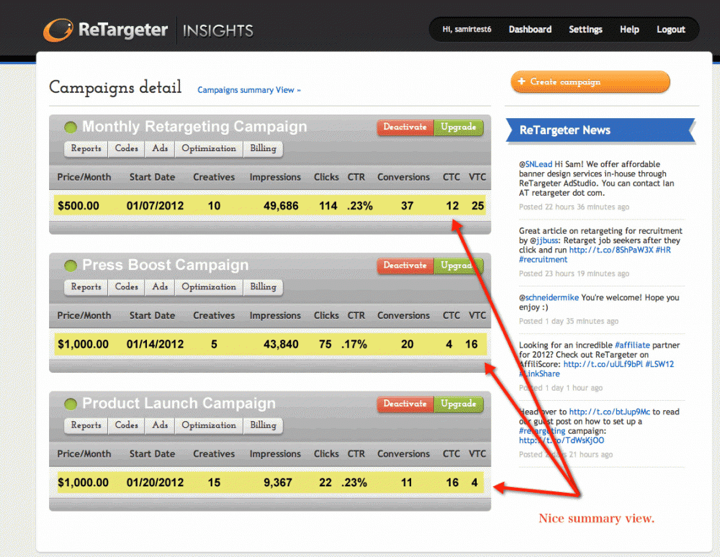Click green status dot of Monthly Retargeting Campaign
The height and width of the screenshot is (557, 720).
71,127
